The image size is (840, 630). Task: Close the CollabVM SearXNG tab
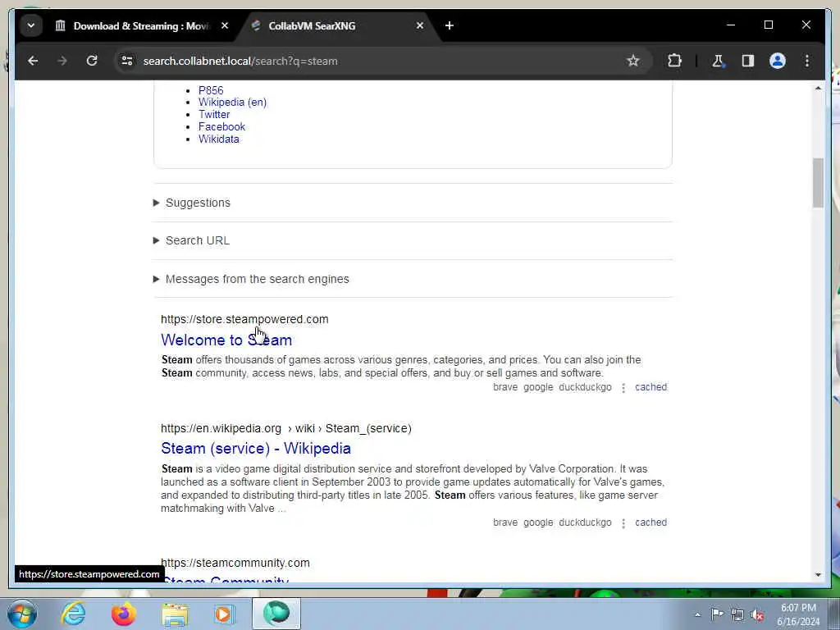point(420,25)
